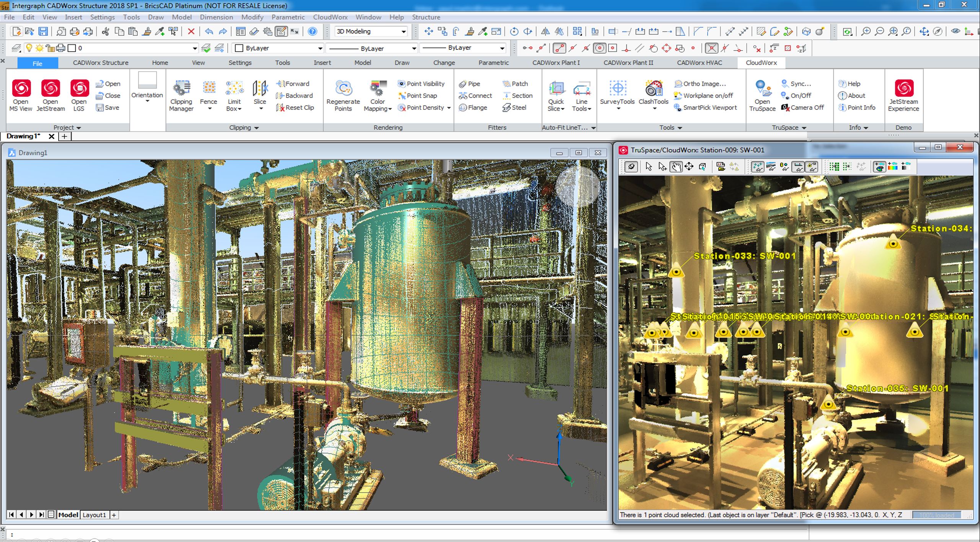Turn Camera Off in TruSpace panel
This screenshot has height=542, width=980.
(803, 108)
